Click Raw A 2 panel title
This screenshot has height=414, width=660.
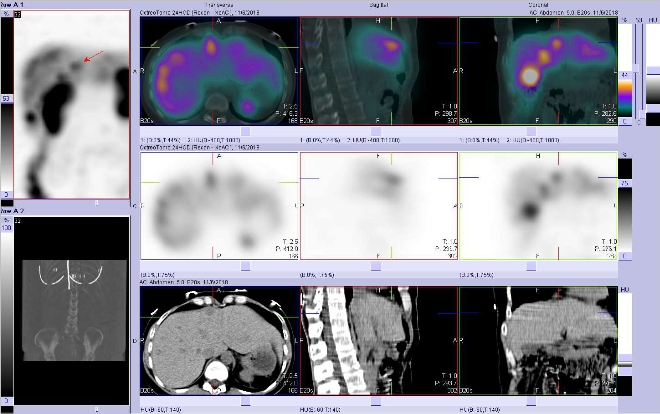tap(12, 211)
